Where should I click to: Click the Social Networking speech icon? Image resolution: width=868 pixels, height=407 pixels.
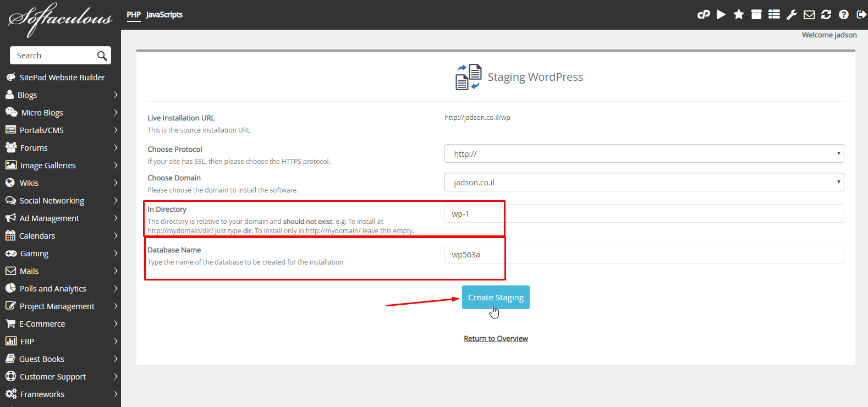coord(10,200)
